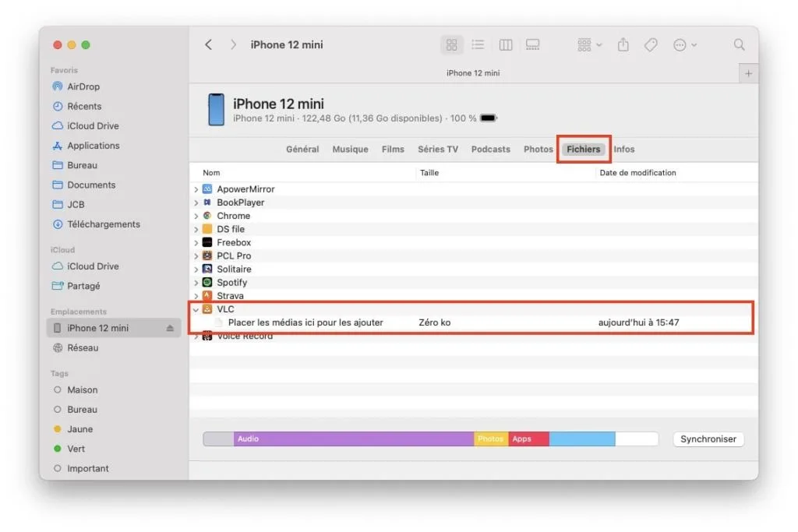The width and height of the screenshot is (798, 532).
Task: Switch to gallery view icon
Action: tap(533, 45)
